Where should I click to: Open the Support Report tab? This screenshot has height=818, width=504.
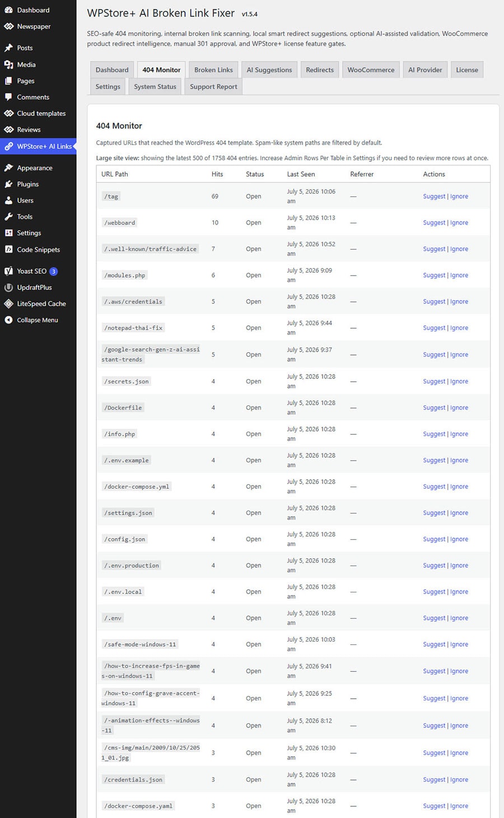[x=213, y=87]
